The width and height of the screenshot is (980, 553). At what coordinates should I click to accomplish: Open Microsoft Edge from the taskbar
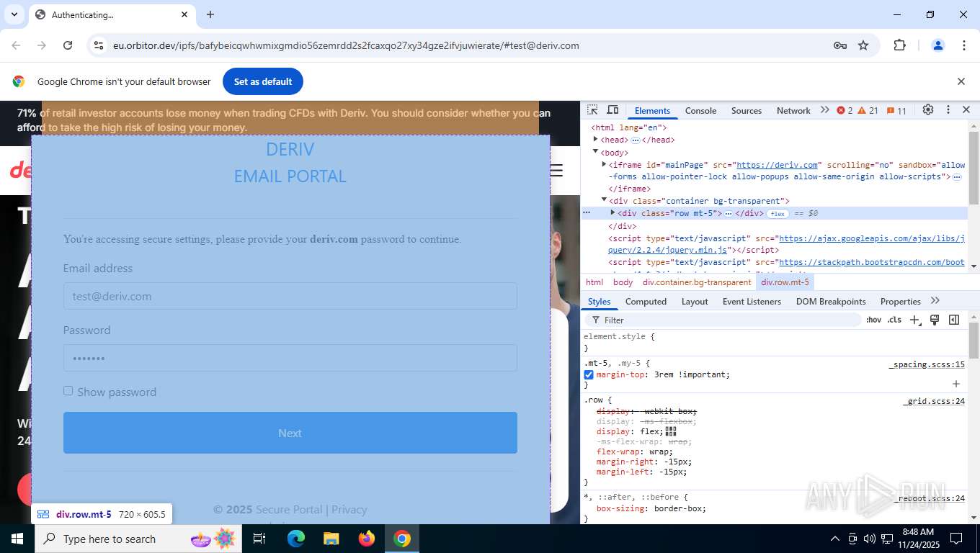tap(296, 539)
